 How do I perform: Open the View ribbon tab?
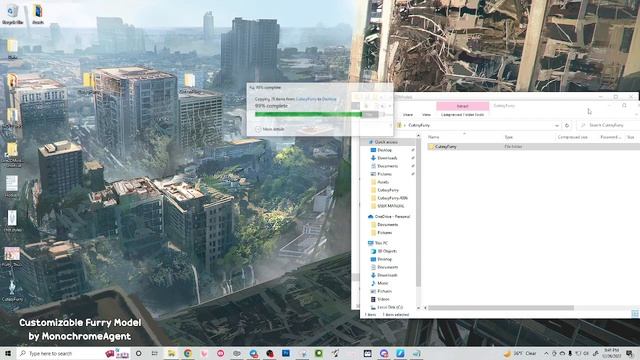426,115
